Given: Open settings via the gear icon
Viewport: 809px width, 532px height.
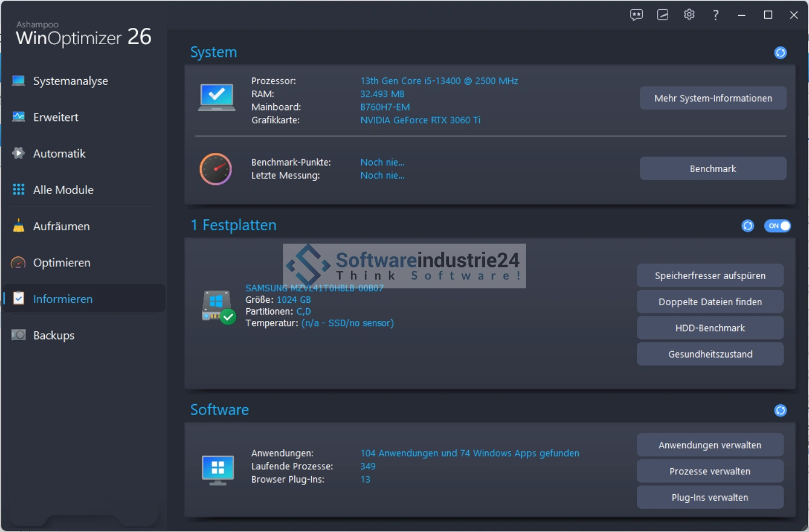Looking at the screenshot, I should point(689,15).
